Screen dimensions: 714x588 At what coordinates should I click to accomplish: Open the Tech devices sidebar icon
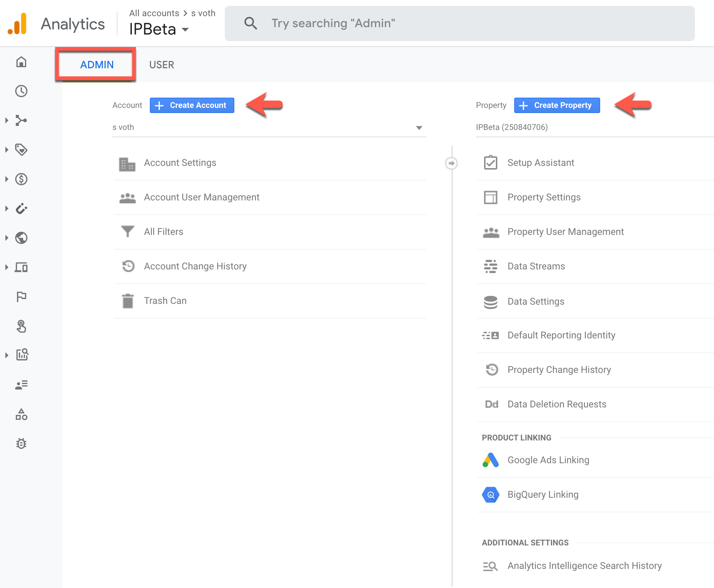point(21,267)
